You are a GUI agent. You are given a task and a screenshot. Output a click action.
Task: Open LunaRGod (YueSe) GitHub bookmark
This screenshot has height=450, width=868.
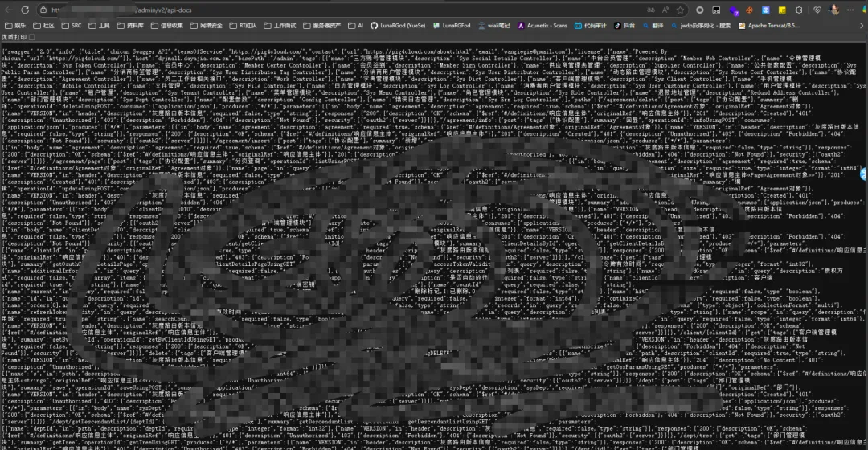pyautogui.click(x=398, y=26)
